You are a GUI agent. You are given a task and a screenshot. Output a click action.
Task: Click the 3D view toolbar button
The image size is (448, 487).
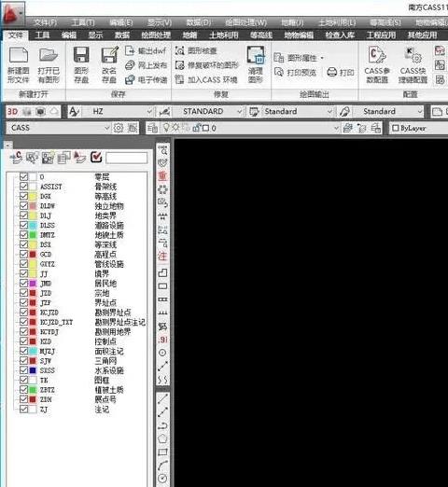click(12, 111)
